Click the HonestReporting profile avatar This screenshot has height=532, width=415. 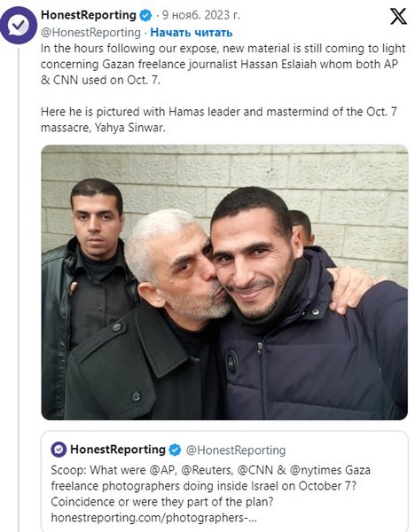[x=19, y=25]
